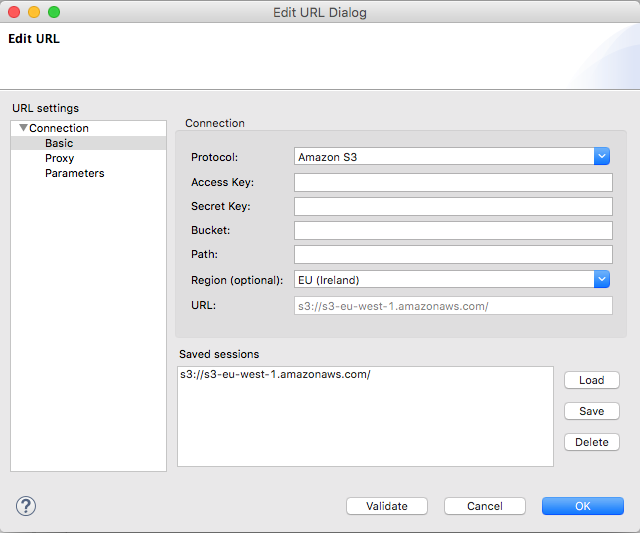
Task: Click the Path input field
Action: (x=452, y=254)
